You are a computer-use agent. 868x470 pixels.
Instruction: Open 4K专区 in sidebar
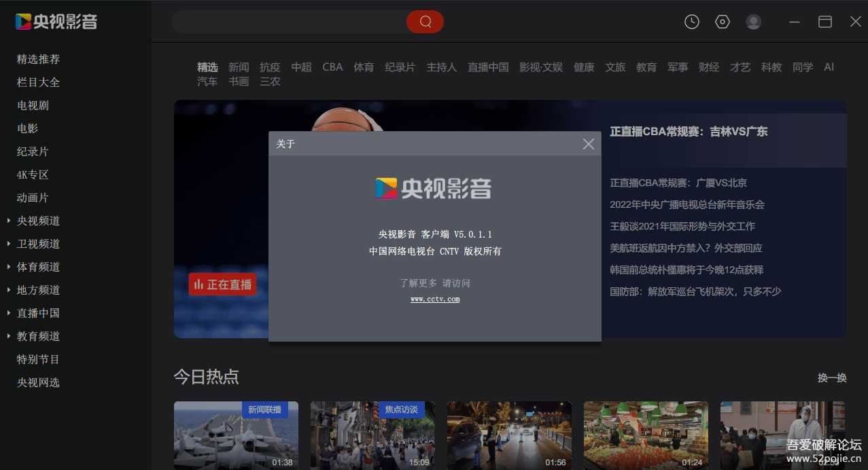pos(33,175)
